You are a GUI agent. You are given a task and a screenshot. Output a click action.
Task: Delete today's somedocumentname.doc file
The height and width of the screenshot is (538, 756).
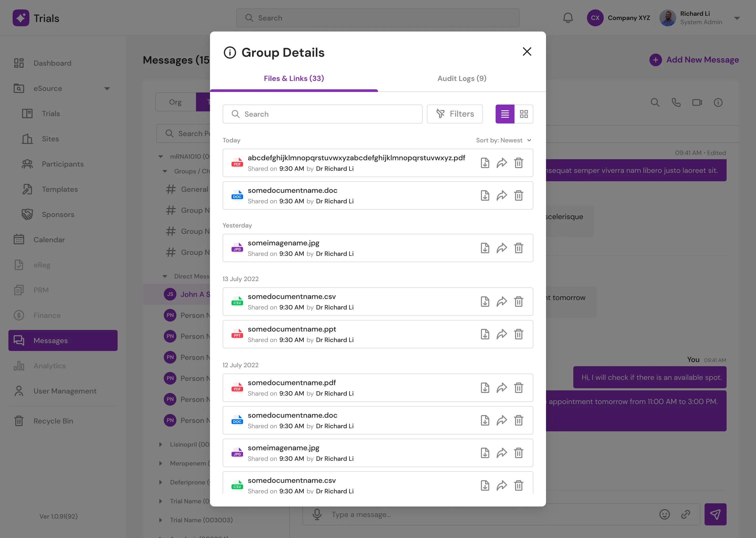click(519, 195)
